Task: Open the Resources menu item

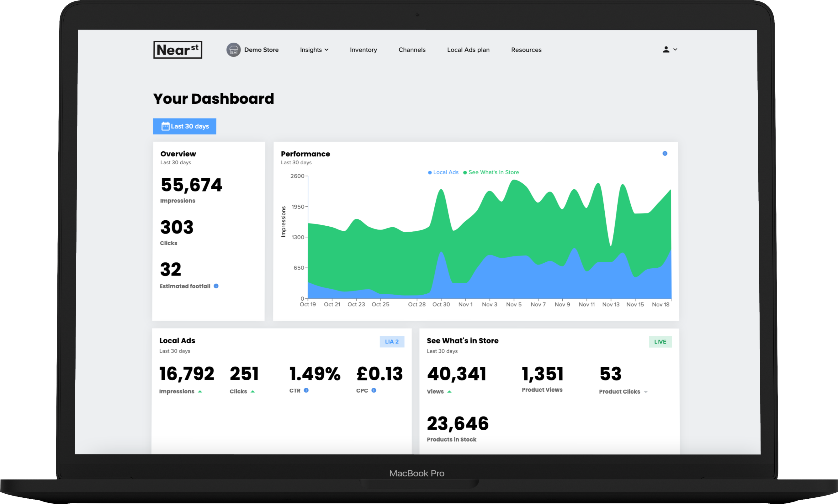Action: coord(526,50)
